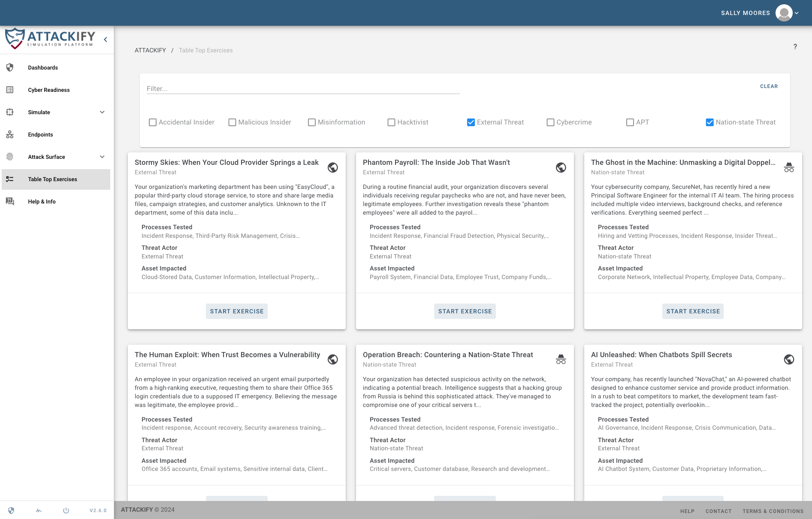The width and height of the screenshot is (812, 519).
Task: Click the V2.6.0 version label
Action: (x=98, y=510)
